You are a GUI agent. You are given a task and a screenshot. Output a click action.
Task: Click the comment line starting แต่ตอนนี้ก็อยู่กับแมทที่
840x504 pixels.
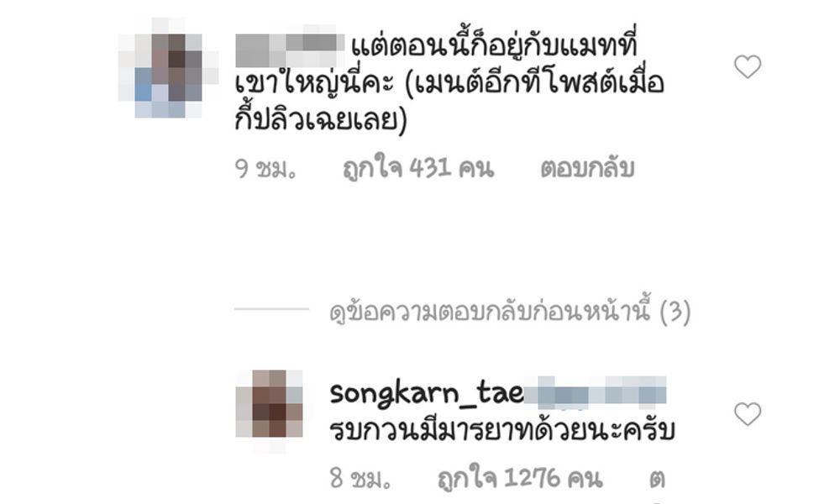[493, 47]
